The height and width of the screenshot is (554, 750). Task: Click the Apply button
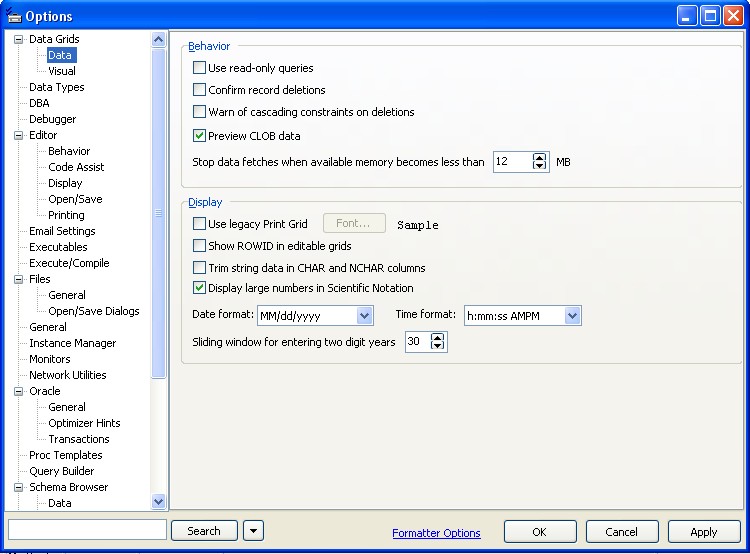tap(703, 532)
